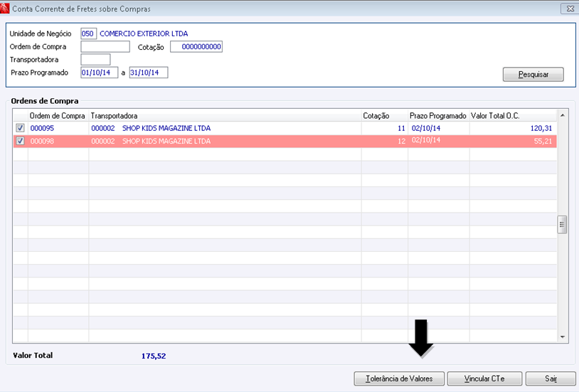Click the vertical scrollbar thumb in grid
Screen dimensions: 579x392
pyautogui.click(x=562, y=225)
